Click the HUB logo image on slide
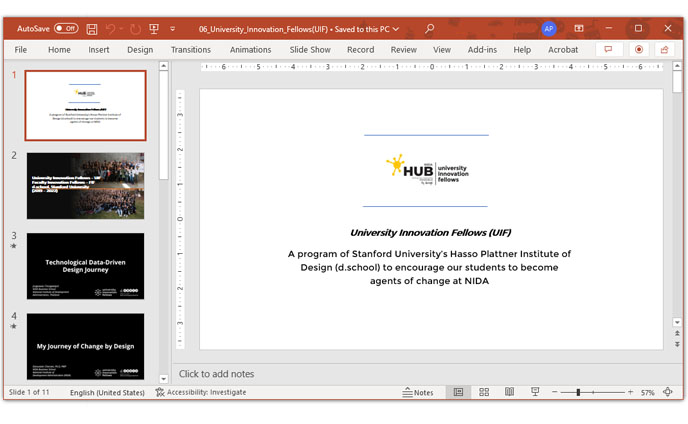The image size is (688, 424). (x=427, y=170)
